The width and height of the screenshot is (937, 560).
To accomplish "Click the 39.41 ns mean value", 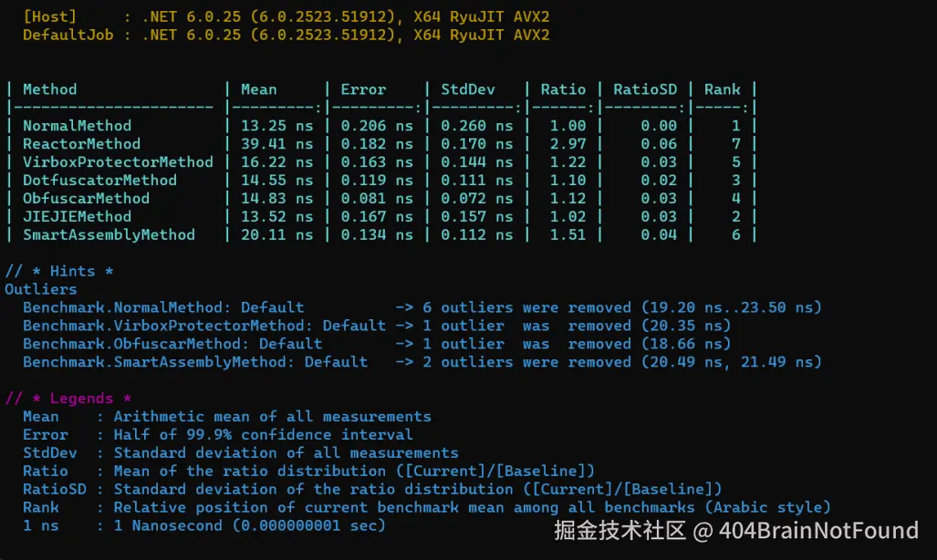I will coord(276,144).
